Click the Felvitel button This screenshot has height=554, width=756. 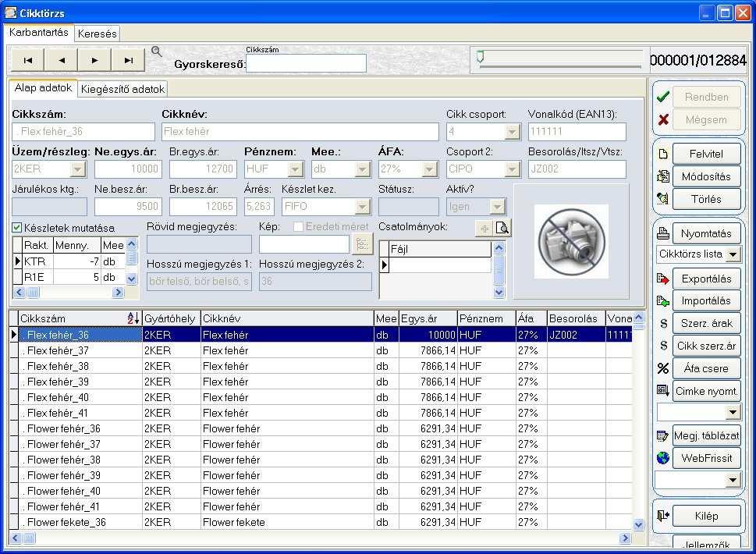pos(706,154)
